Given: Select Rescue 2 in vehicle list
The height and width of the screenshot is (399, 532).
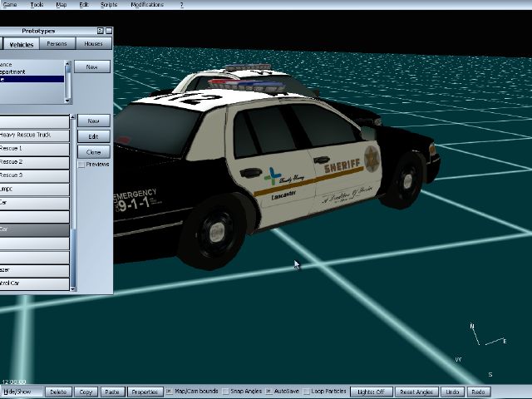Looking at the screenshot, I should tap(34, 162).
